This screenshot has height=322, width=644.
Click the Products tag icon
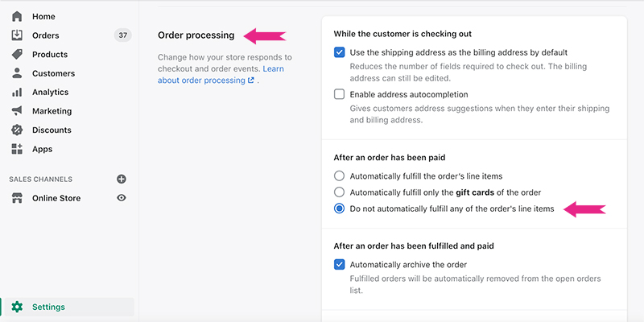point(17,54)
